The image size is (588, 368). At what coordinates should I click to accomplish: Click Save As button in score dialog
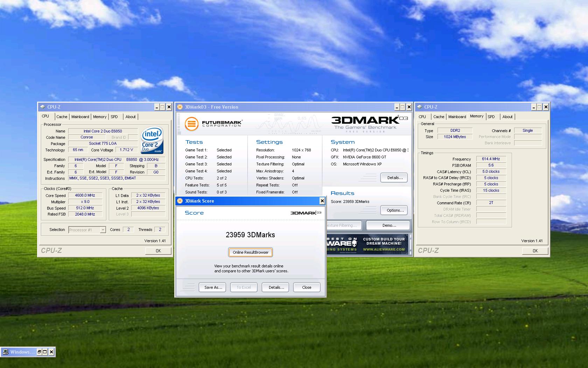click(213, 287)
